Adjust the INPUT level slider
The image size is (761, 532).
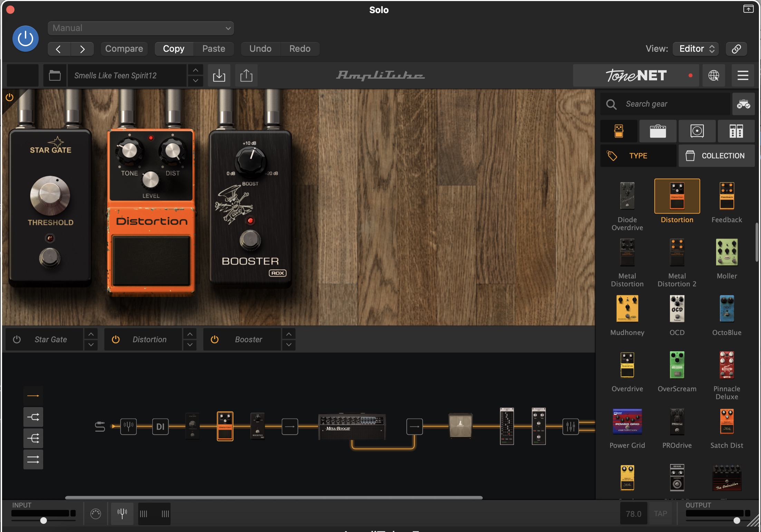point(44,520)
